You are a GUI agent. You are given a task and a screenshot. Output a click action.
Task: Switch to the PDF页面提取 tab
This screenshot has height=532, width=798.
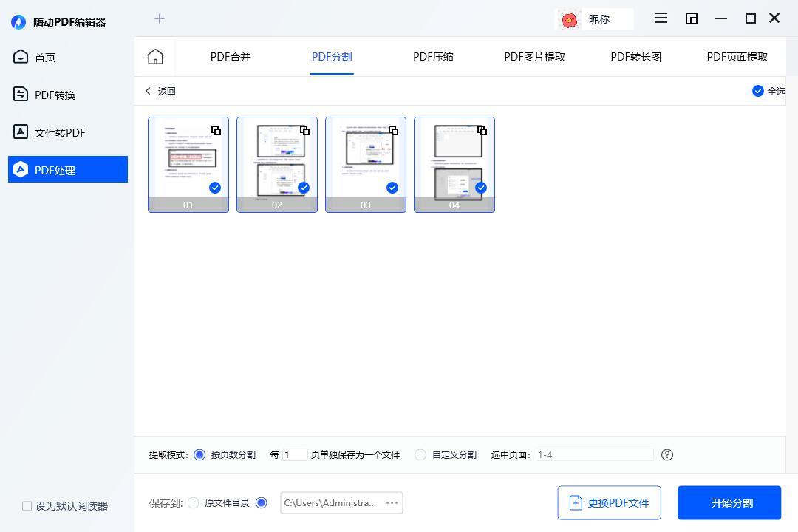(x=737, y=57)
